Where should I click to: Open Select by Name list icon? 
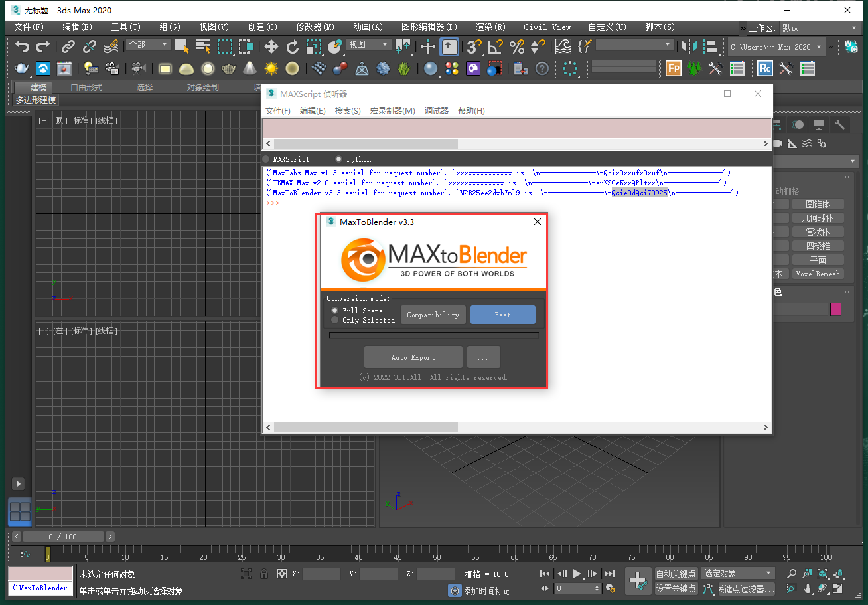coord(204,46)
